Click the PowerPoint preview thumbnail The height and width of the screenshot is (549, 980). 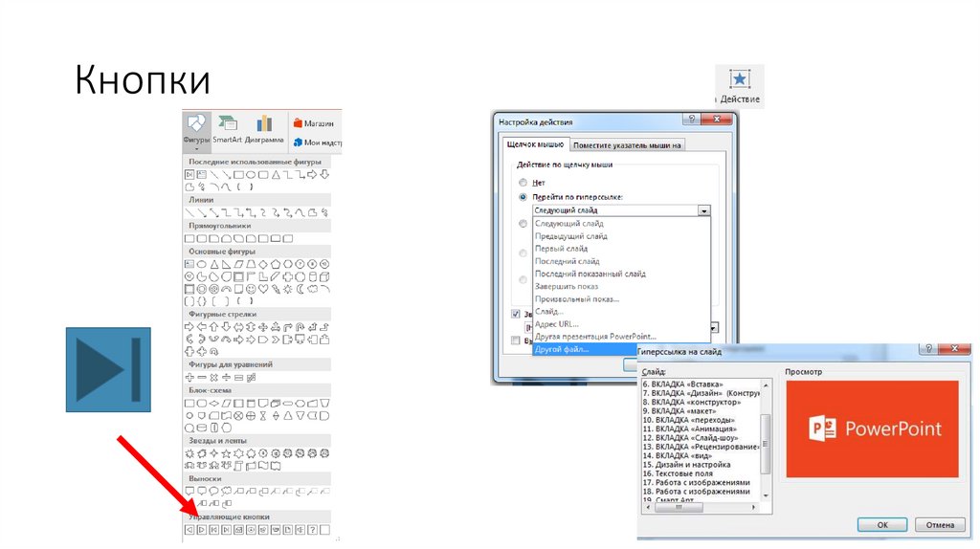pos(872,429)
